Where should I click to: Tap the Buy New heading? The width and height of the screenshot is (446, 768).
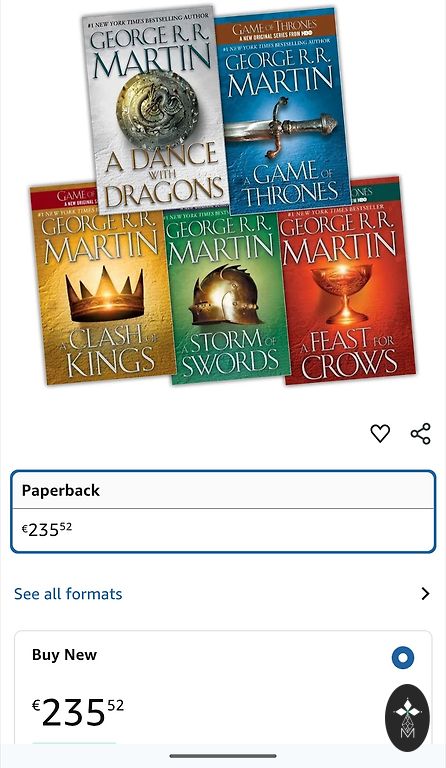tap(64, 655)
